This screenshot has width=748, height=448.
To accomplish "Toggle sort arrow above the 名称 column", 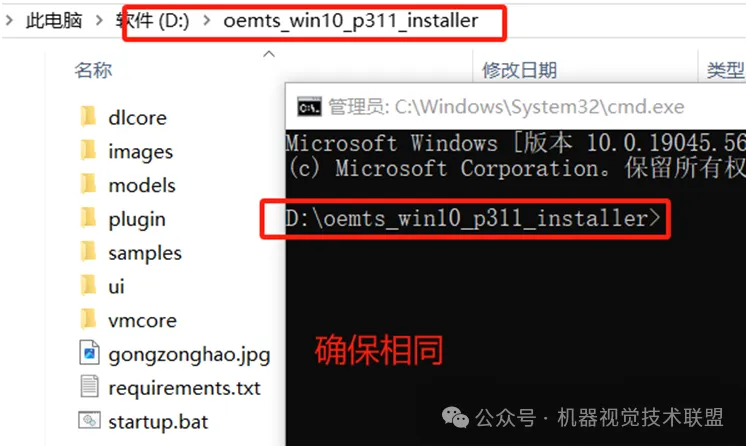I will point(269,54).
